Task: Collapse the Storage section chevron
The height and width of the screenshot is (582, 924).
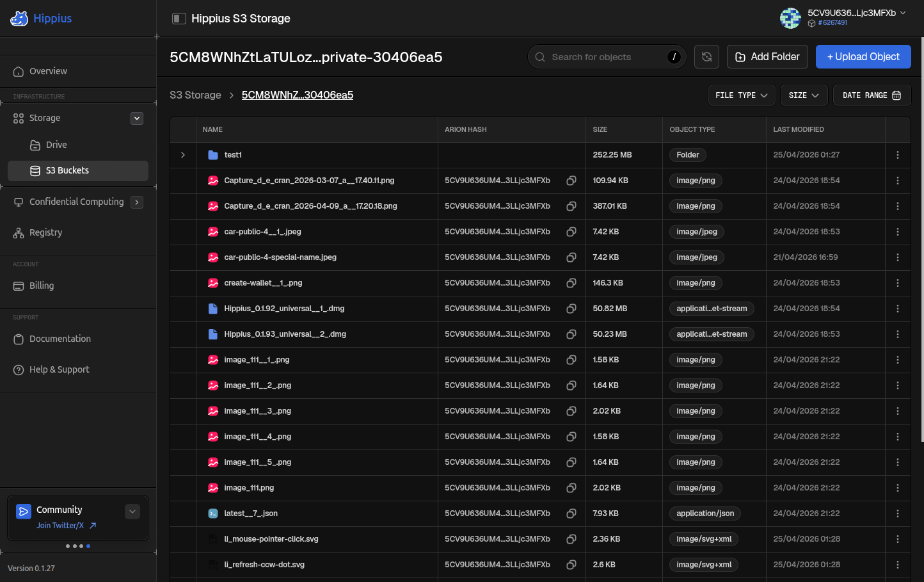Action: tap(137, 118)
